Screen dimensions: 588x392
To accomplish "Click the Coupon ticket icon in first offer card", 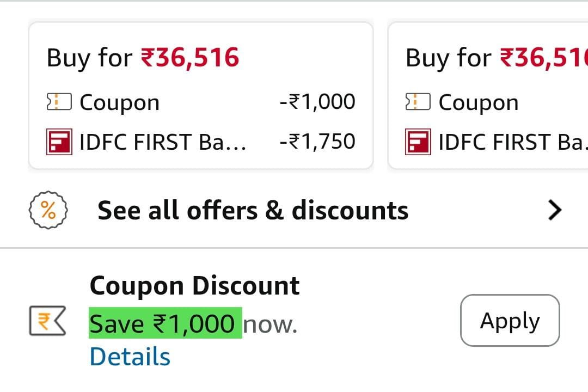I will click(59, 102).
